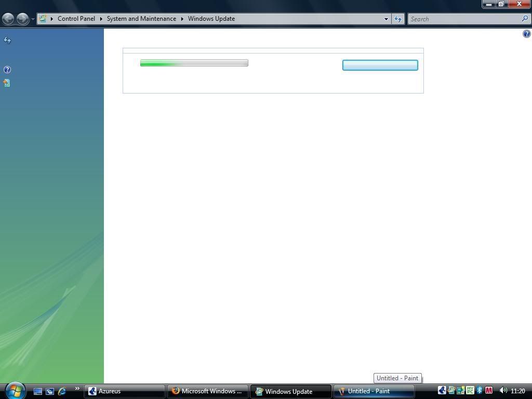Expand arrow before System and Maintenance
This screenshot has height=399, width=532.
pyautogui.click(x=101, y=19)
